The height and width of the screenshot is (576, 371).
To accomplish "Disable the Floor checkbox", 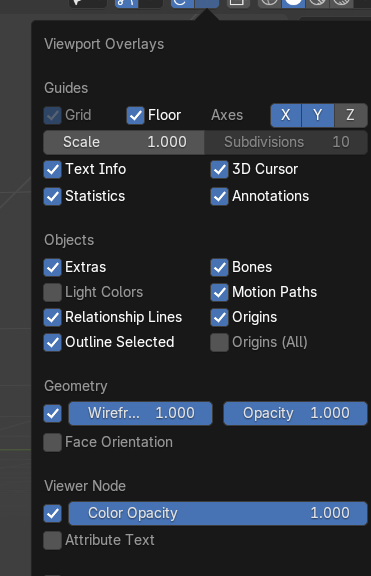I will [135, 115].
